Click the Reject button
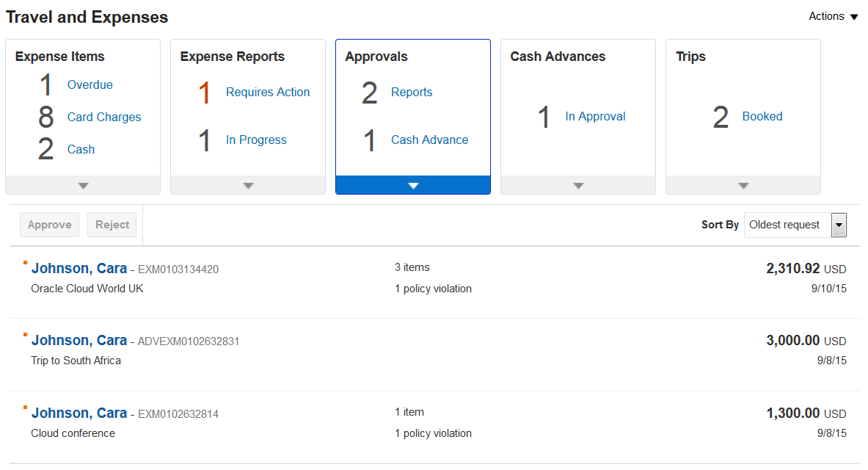 [x=112, y=225]
